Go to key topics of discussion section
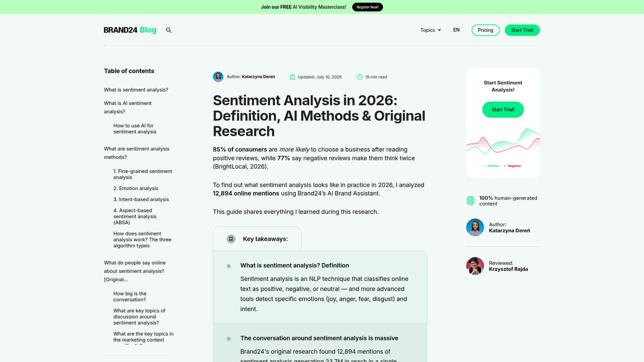Viewport: 644px width, 362px height. (x=139, y=317)
